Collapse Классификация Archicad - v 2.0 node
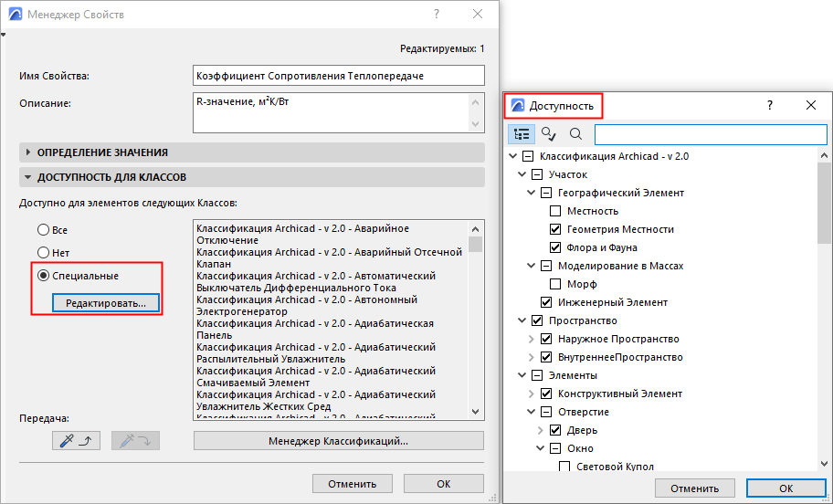This screenshot has height=504, width=833. [512, 156]
